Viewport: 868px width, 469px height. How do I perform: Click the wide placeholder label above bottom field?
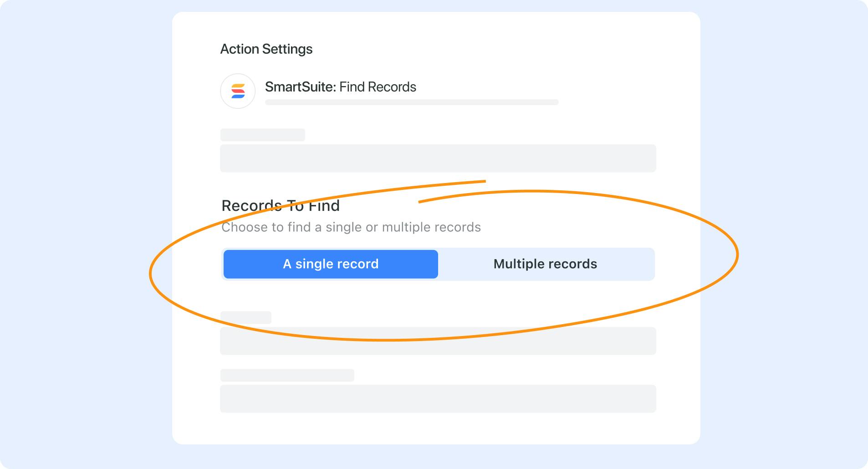(287, 375)
